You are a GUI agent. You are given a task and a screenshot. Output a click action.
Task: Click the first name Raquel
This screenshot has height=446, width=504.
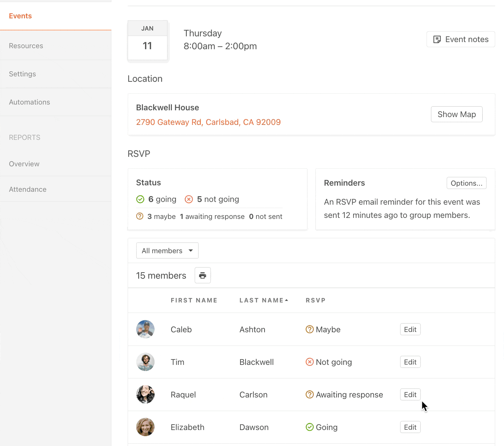point(183,395)
